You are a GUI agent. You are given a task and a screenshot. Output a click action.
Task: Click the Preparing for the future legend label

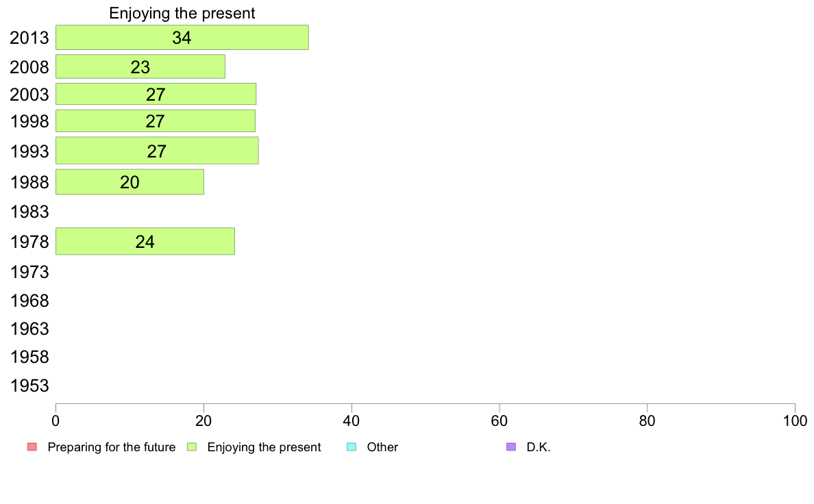pos(112,447)
